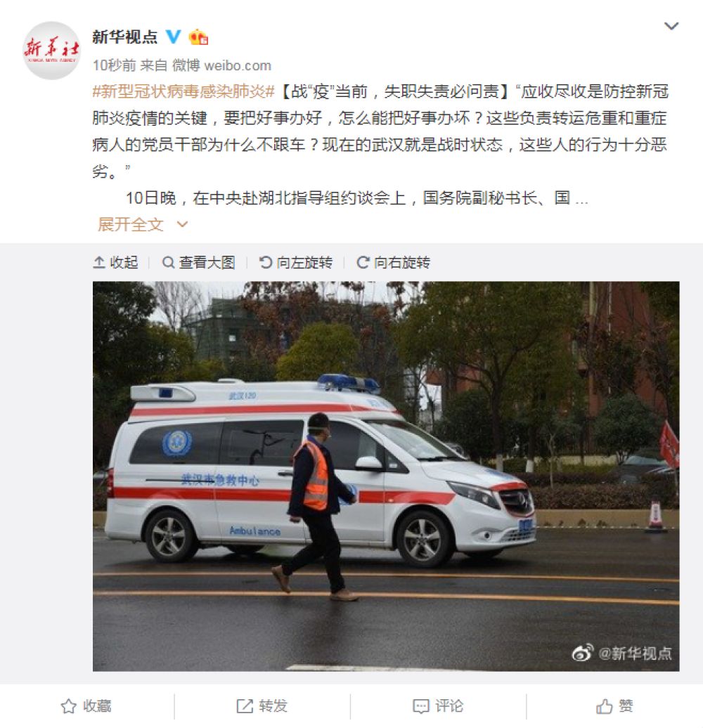Click the ambulance photo thumbnail
Screen dimensions: 703x728
[386, 476]
